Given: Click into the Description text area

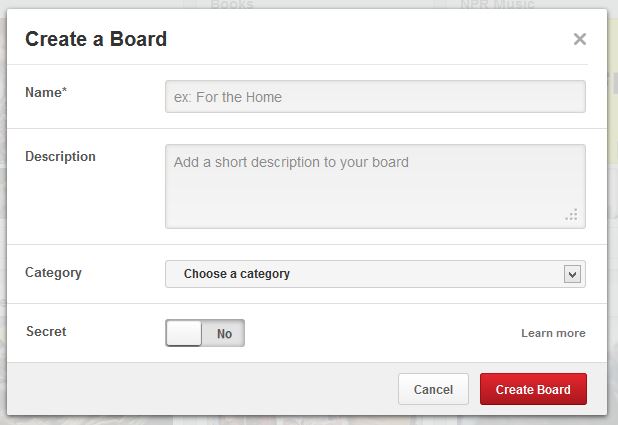Looking at the screenshot, I should click(375, 186).
